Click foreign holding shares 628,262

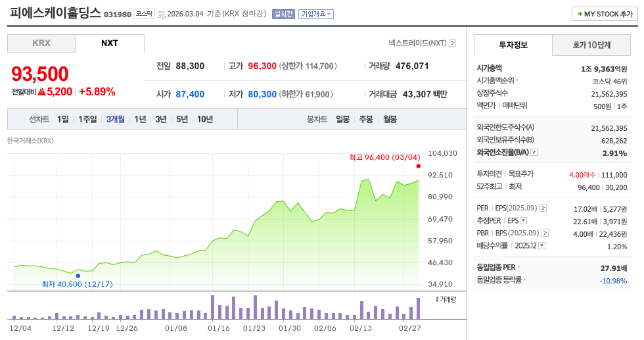coord(614,141)
